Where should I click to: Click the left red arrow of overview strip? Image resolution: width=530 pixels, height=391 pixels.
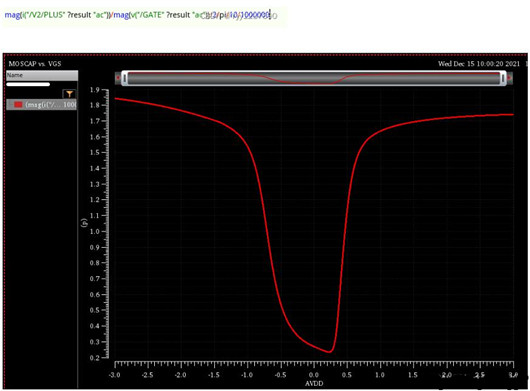[x=118, y=78]
